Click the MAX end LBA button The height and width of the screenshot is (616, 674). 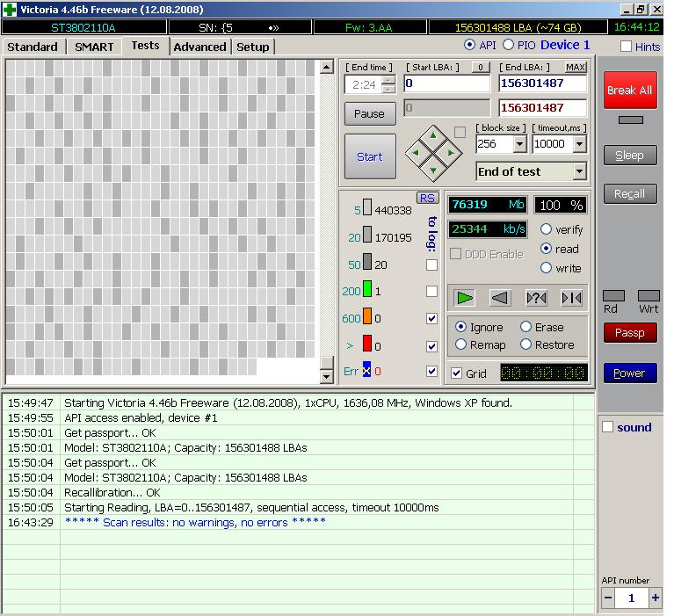click(575, 67)
